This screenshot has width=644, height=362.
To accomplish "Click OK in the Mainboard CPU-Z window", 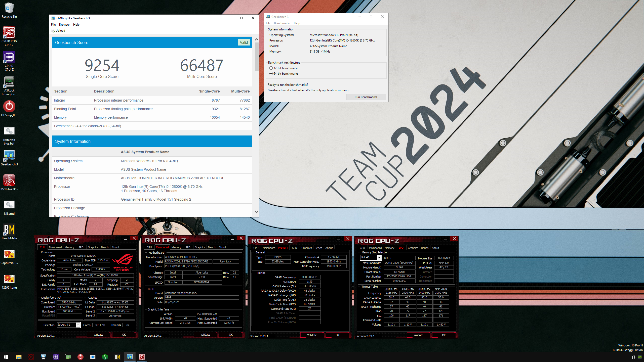I will [x=231, y=335].
